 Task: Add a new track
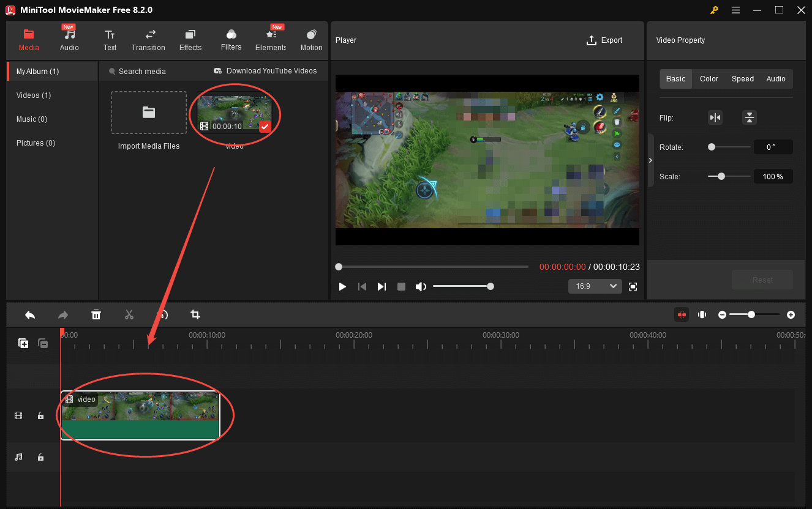[x=23, y=344]
